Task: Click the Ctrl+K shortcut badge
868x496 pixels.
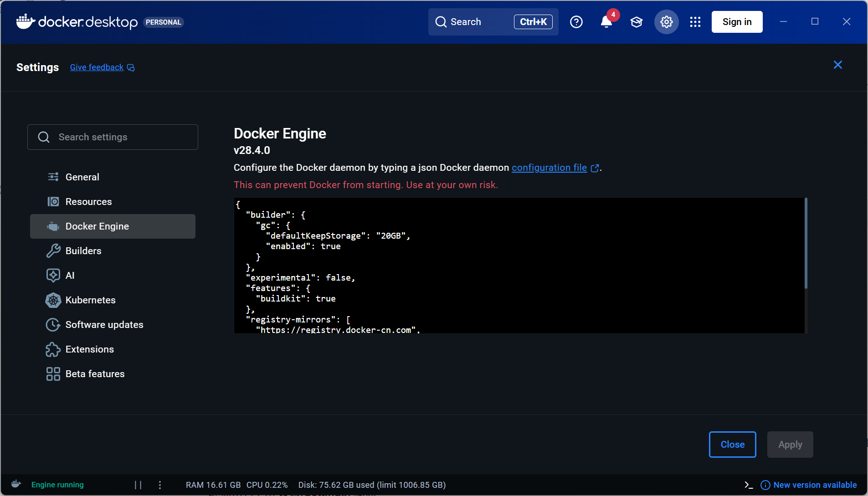Action: [533, 22]
